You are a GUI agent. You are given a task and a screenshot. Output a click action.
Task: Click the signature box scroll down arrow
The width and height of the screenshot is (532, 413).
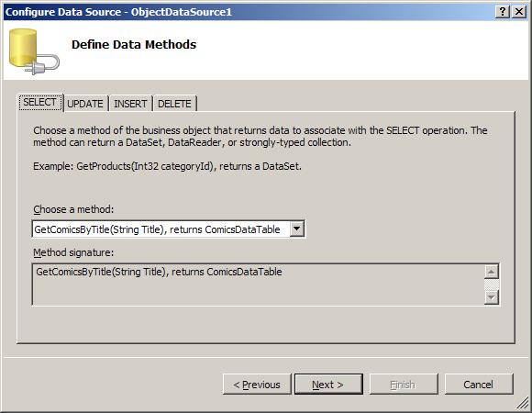pos(492,297)
